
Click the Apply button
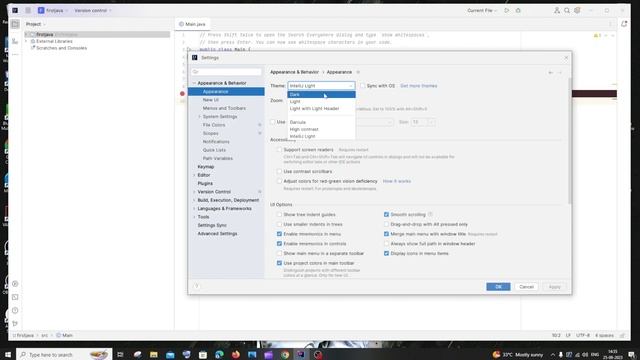click(x=554, y=287)
